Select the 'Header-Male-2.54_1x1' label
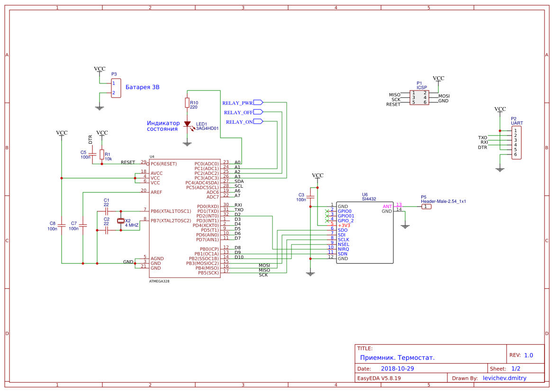 click(x=443, y=201)
